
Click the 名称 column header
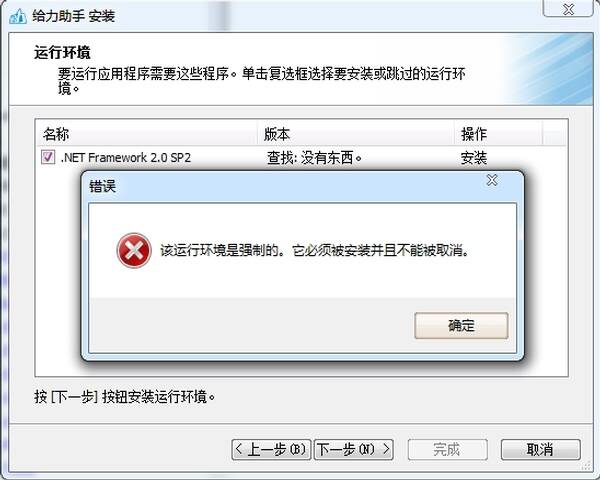coord(147,134)
